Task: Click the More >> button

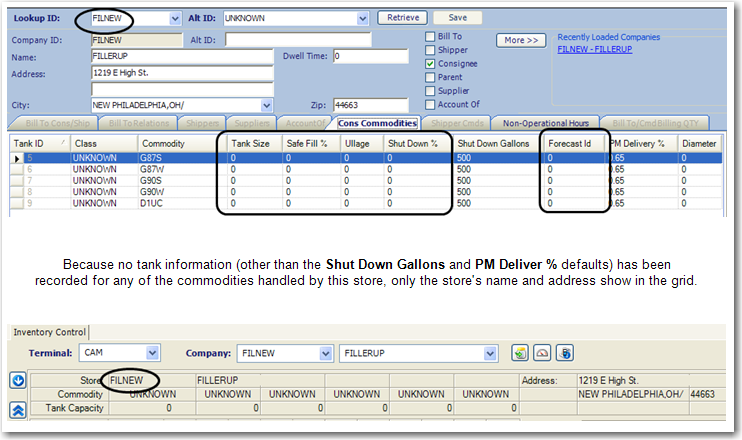Action: [x=522, y=40]
